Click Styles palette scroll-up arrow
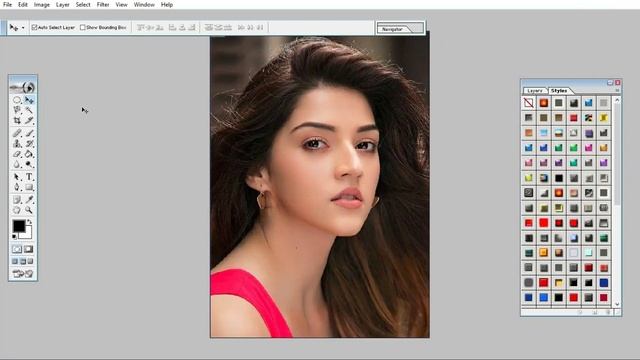Viewport: 640px width, 360px height. pyautogui.click(x=617, y=100)
